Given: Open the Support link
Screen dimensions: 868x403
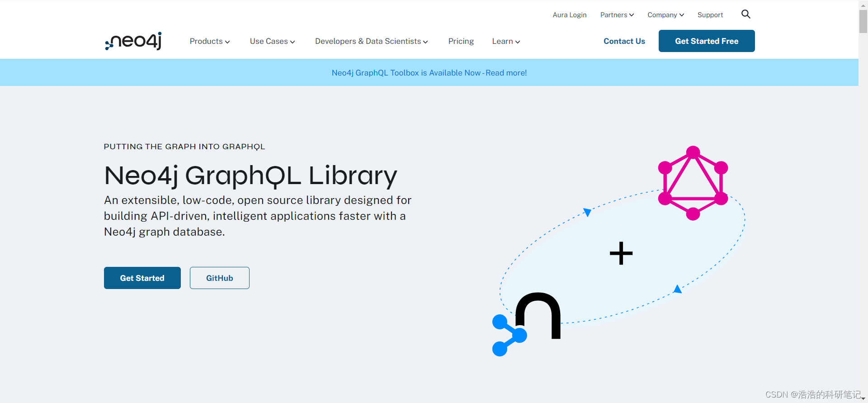Looking at the screenshot, I should pos(710,15).
